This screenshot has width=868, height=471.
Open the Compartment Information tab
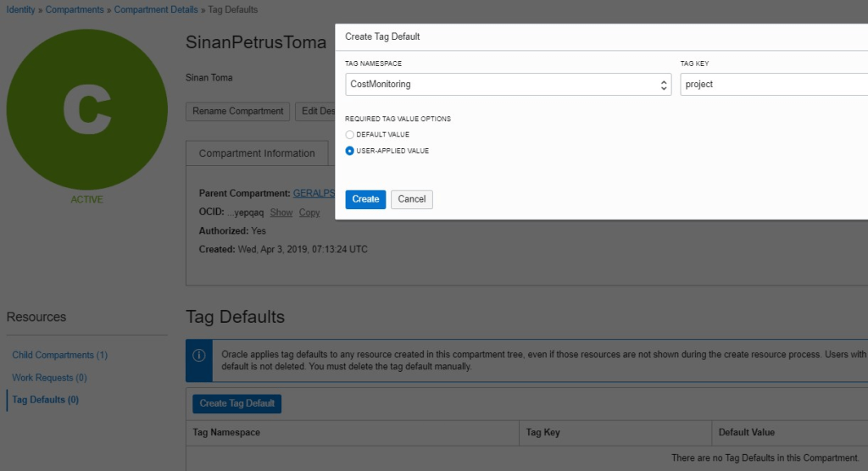[257, 153]
